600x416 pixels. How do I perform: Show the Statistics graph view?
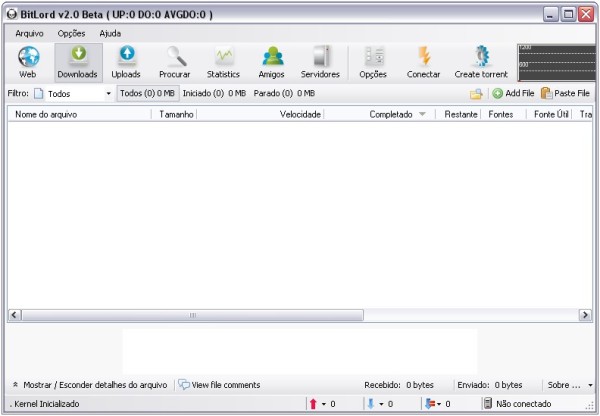point(223,62)
